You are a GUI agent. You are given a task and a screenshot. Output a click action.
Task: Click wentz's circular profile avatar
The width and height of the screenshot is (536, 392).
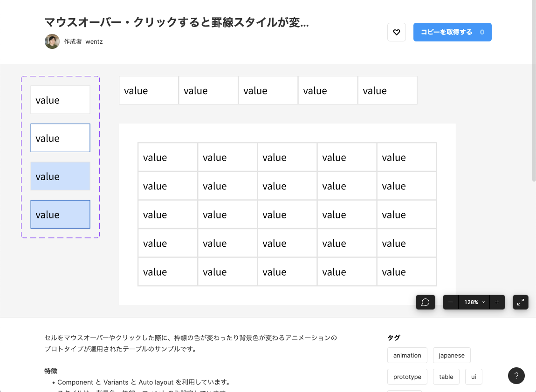(x=52, y=41)
